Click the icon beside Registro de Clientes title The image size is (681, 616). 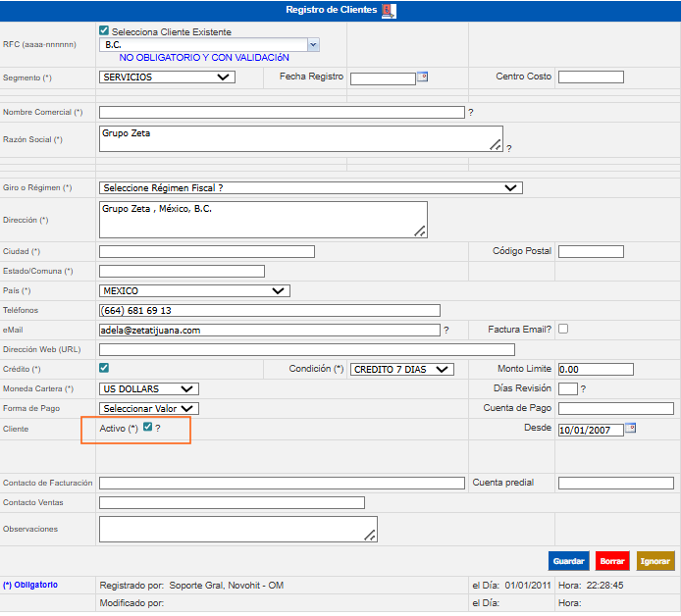(x=390, y=11)
